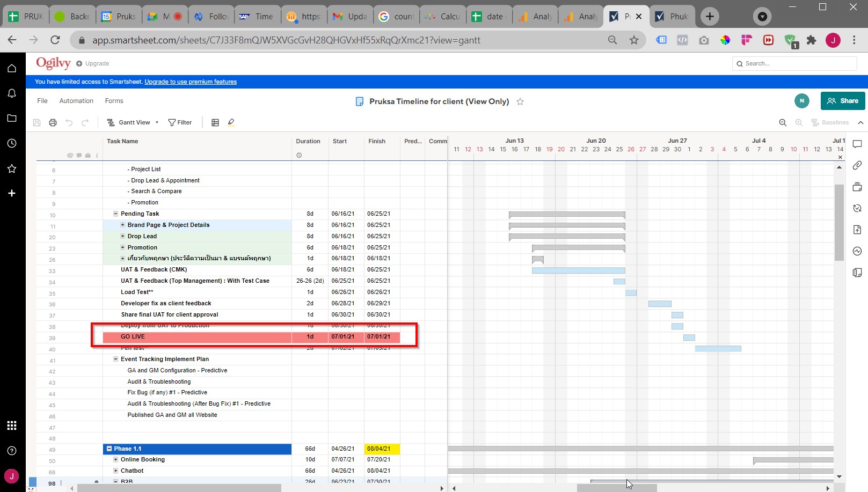Click the Undo arrow in the toolbar

click(x=69, y=122)
